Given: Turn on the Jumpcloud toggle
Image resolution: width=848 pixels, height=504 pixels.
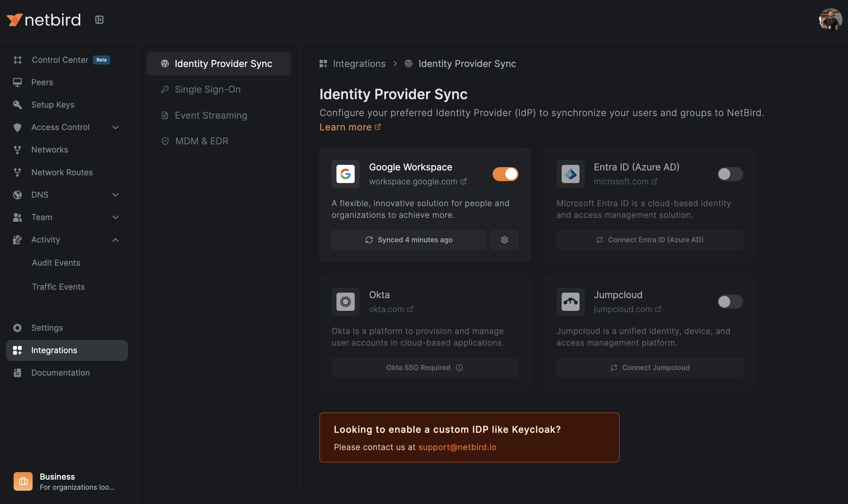Looking at the screenshot, I should coord(730,301).
